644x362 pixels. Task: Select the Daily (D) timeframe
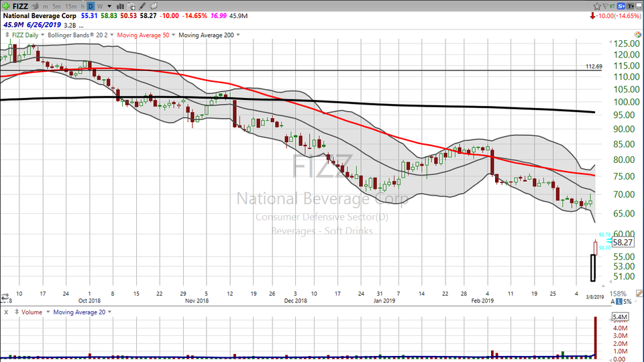(91, 6)
